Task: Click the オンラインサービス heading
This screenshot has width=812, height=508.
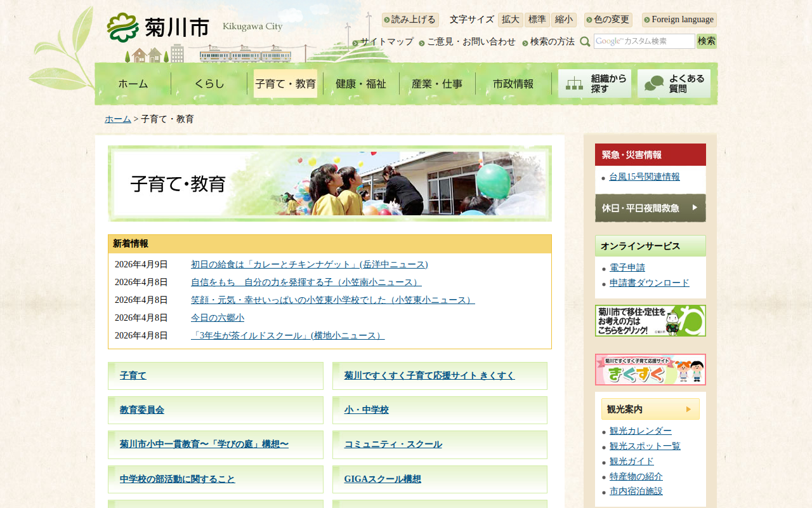Action: tap(650, 246)
